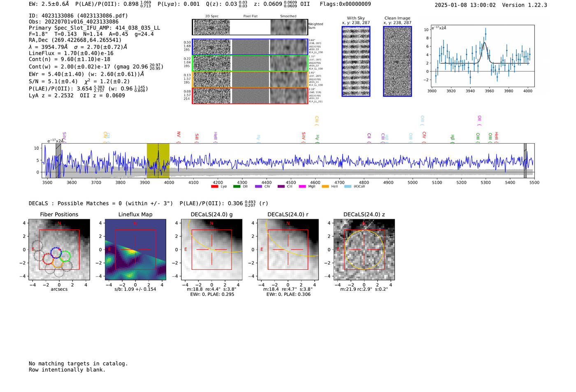
Task: Click the Flags:0x00000009 header text
Action: 345,4
